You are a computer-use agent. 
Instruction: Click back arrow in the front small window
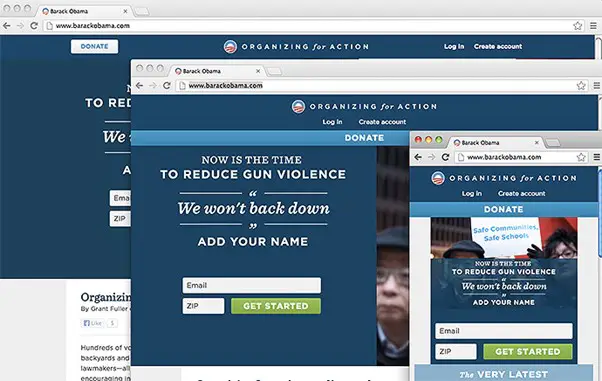click(418, 157)
